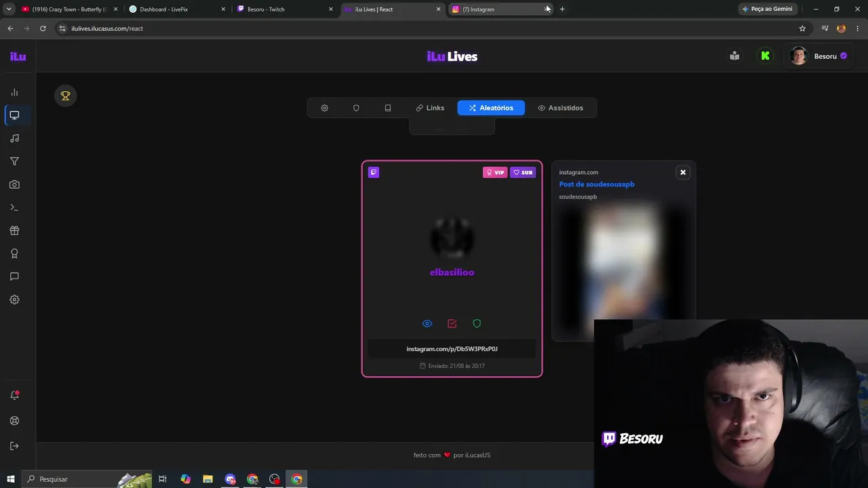The width and height of the screenshot is (868, 488).
Task: Close the Instagram preview panel
Action: [x=683, y=172]
